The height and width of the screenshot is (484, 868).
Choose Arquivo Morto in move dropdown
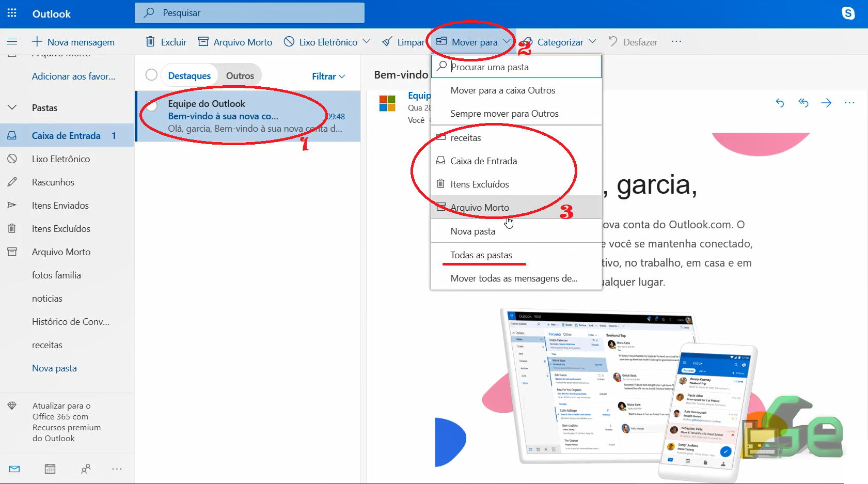tap(516, 208)
